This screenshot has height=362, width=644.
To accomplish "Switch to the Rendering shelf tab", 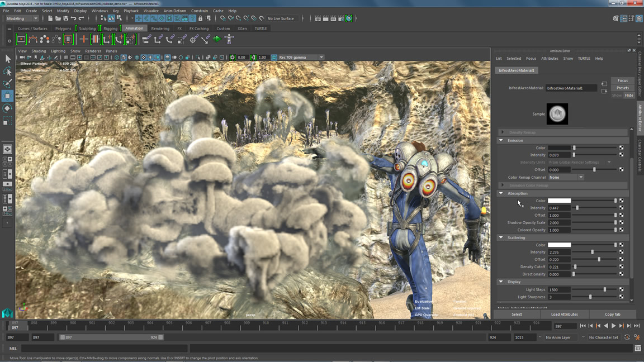I will click(160, 28).
